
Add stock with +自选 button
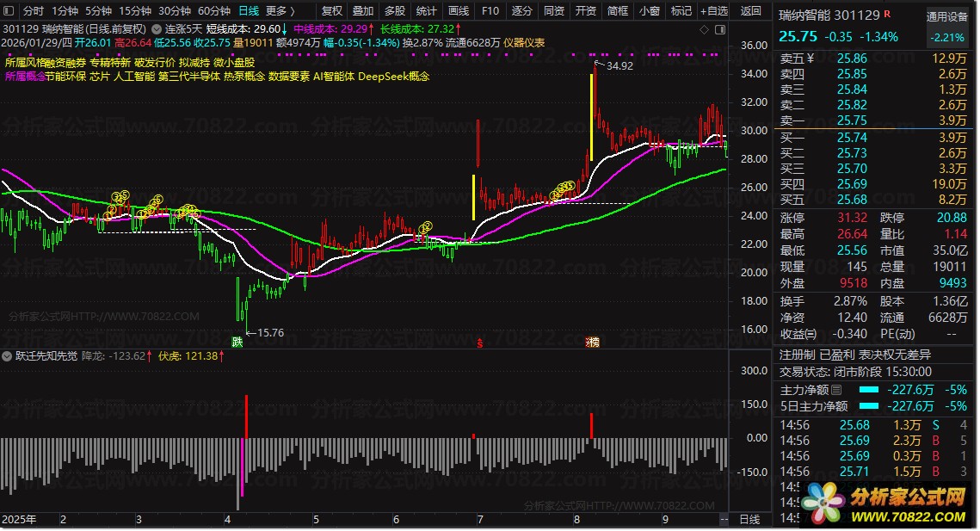click(713, 11)
